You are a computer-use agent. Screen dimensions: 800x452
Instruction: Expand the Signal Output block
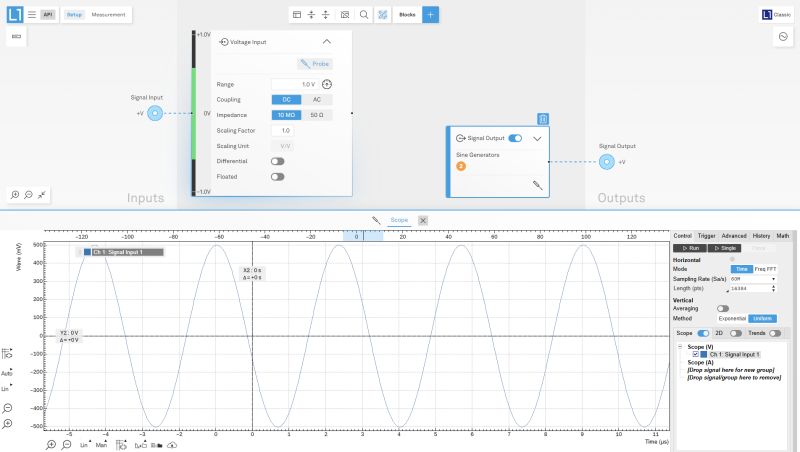click(x=537, y=139)
